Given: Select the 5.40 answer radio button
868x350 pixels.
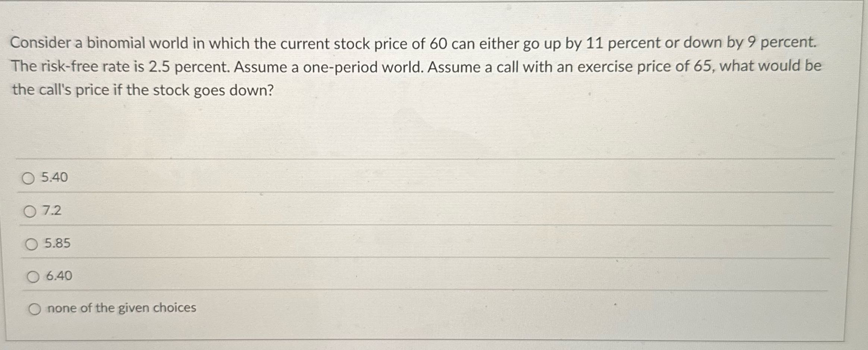Looking at the screenshot, I should pos(29,179).
